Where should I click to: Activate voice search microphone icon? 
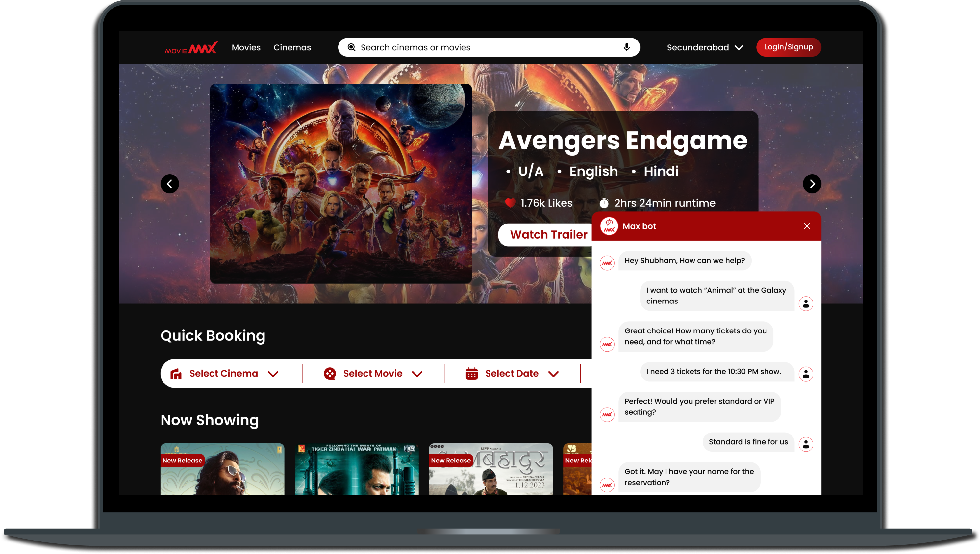(627, 47)
